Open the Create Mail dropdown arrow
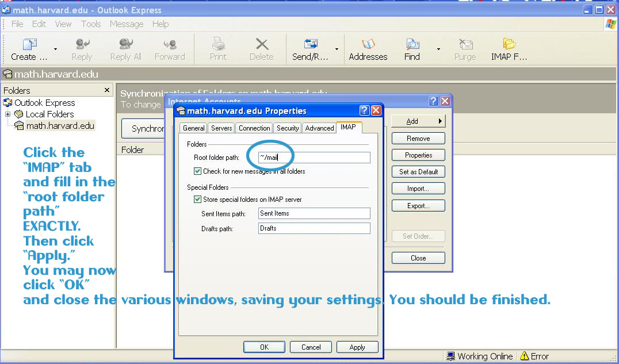 (55, 49)
